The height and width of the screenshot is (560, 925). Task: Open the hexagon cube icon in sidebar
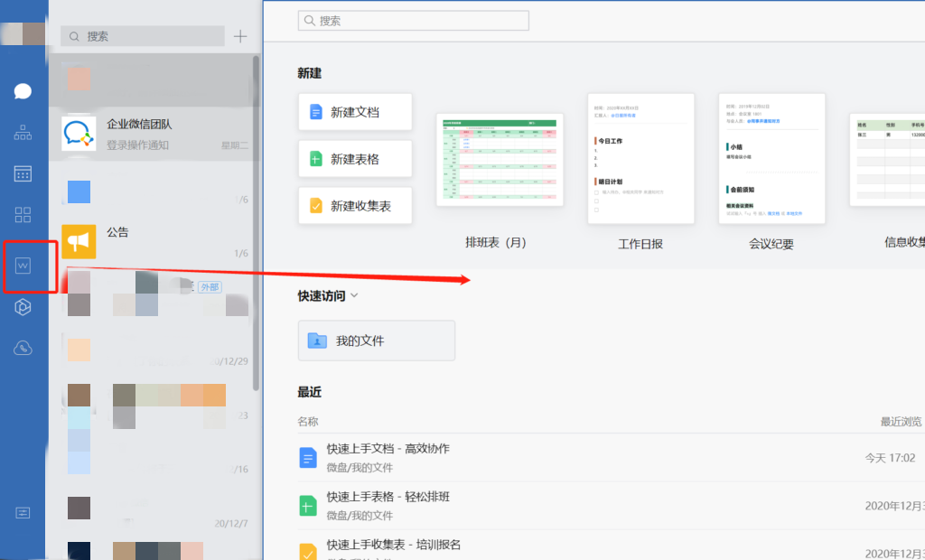click(x=23, y=307)
